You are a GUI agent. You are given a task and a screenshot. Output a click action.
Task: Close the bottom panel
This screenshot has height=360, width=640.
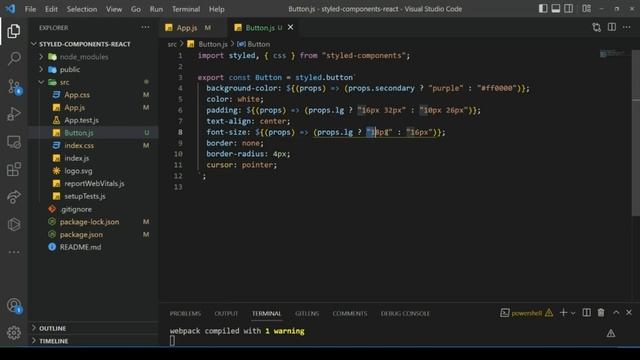point(629,313)
